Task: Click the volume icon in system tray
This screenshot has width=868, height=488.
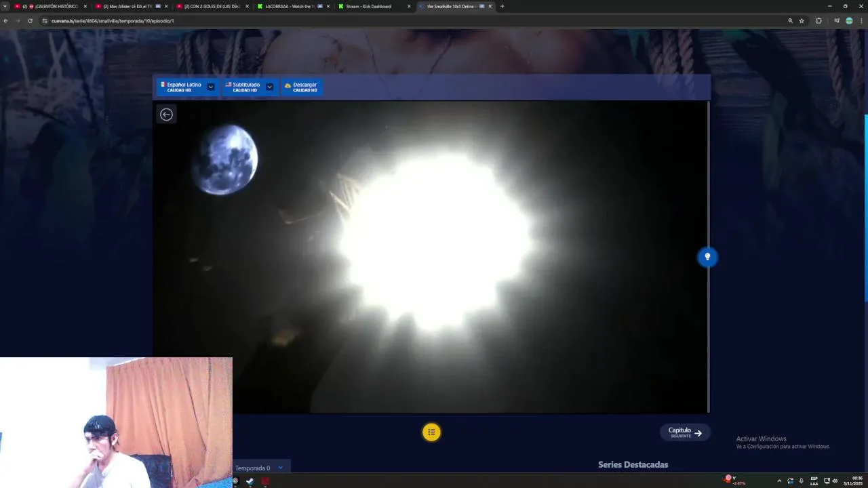Action: (835, 481)
